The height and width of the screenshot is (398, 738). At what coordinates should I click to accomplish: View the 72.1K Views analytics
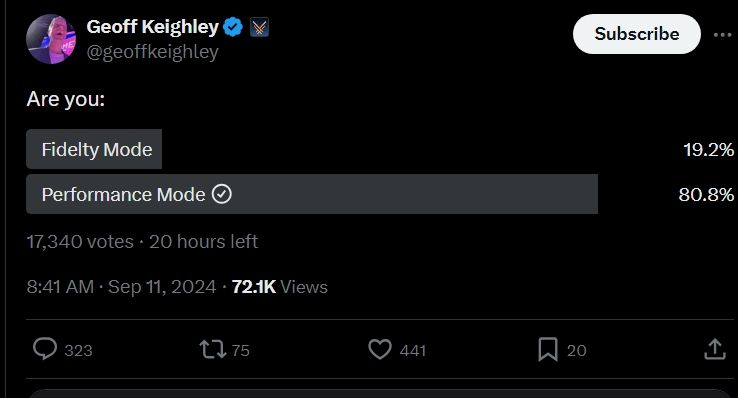280,287
